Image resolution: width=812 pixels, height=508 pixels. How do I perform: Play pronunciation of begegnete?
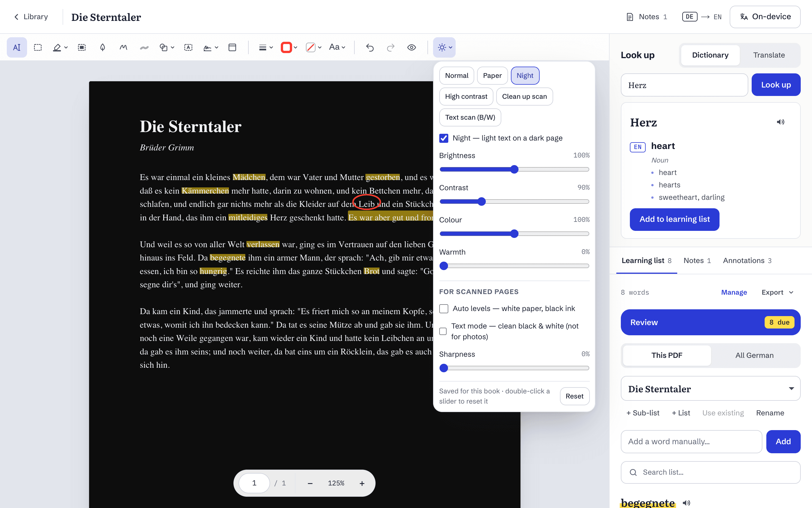pos(687,503)
